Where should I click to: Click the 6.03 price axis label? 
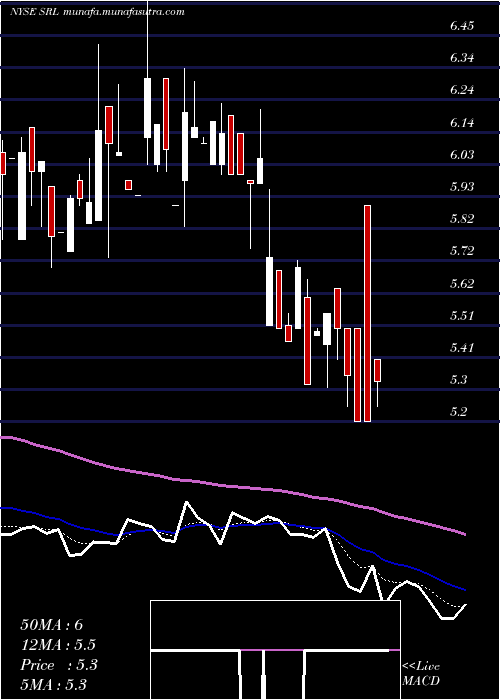pos(462,155)
